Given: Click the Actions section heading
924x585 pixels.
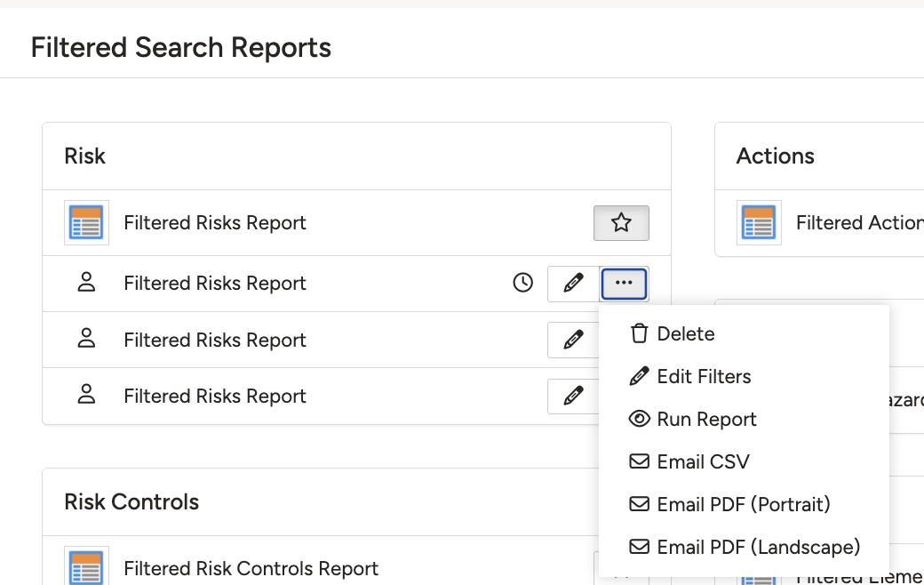Looking at the screenshot, I should click(x=776, y=156).
